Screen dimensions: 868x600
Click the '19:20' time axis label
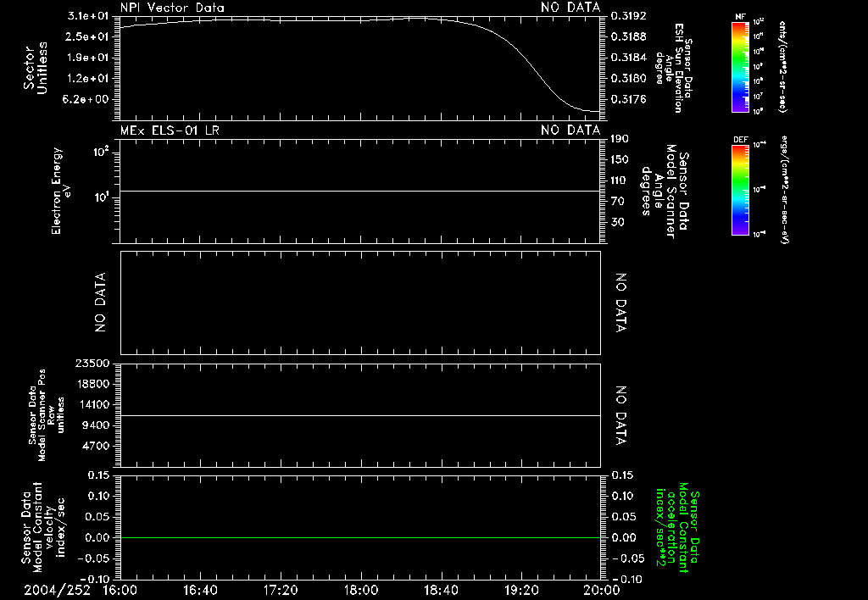click(x=521, y=590)
